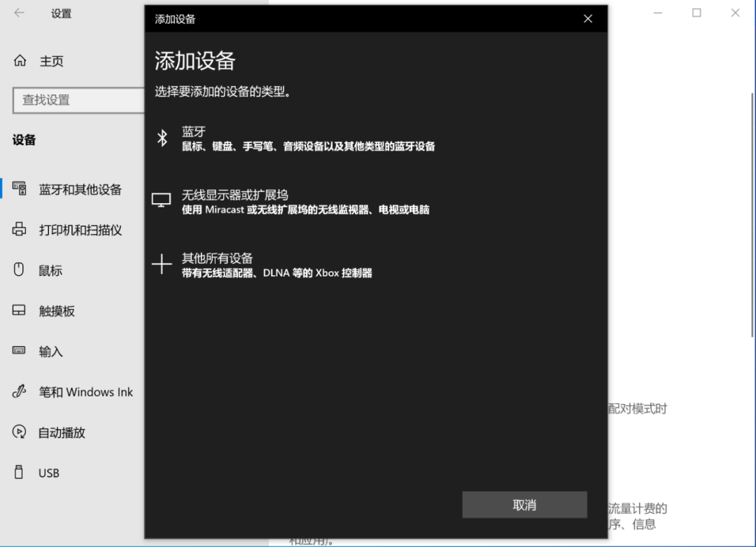The height and width of the screenshot is (547, 756).
Task: Choose 无线显示器或扩展坞 option
Action: (x=376, y=202)
